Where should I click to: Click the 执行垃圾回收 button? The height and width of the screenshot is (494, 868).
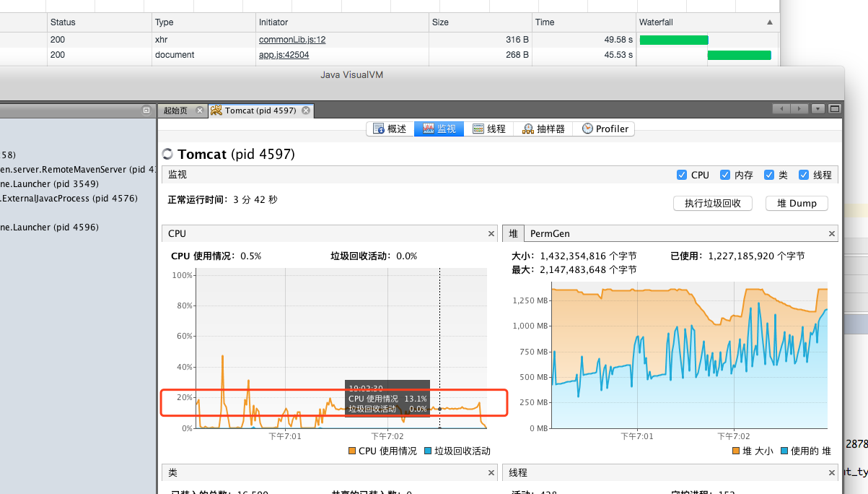(713, 203)
